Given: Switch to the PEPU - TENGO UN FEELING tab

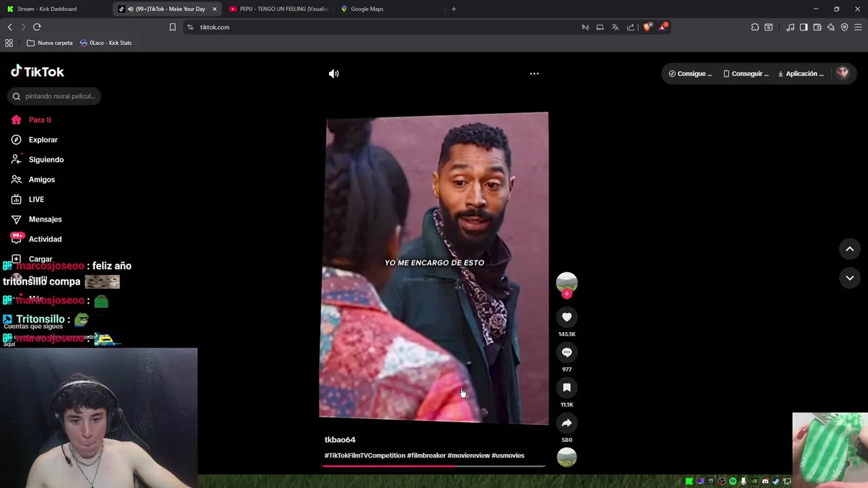Looking at the screenshot, I should click(x=278, y=9).
